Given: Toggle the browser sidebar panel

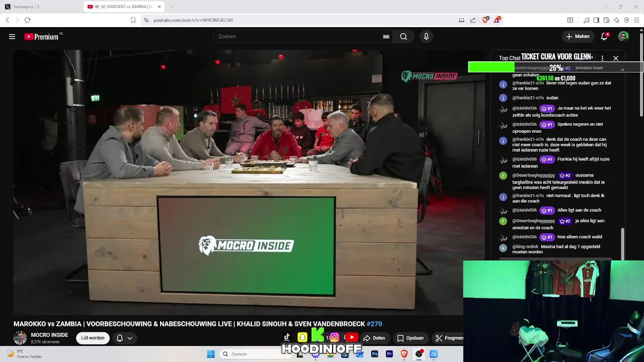Looking at the screenshot, I should click(x=596, y=20).
